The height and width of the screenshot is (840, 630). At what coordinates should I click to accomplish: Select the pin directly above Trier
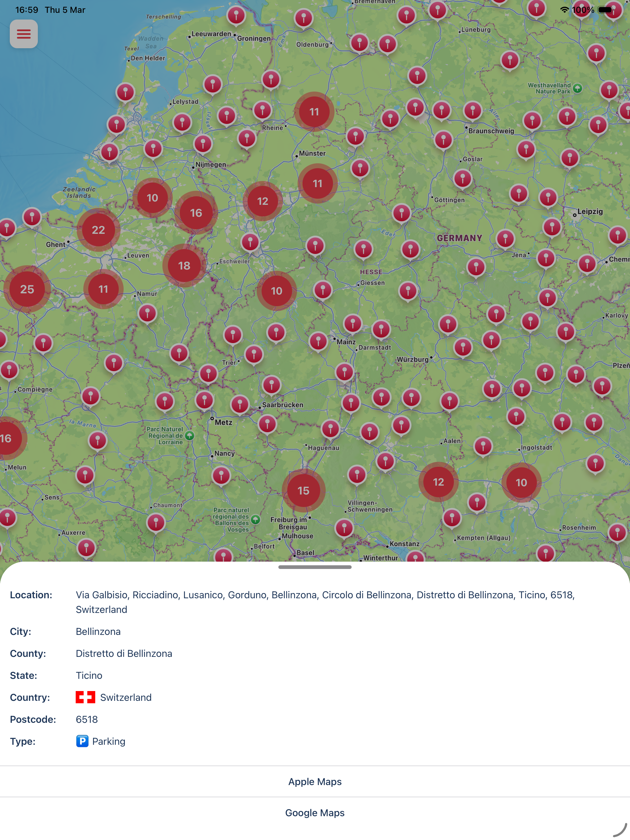click(x=233, y=335)
